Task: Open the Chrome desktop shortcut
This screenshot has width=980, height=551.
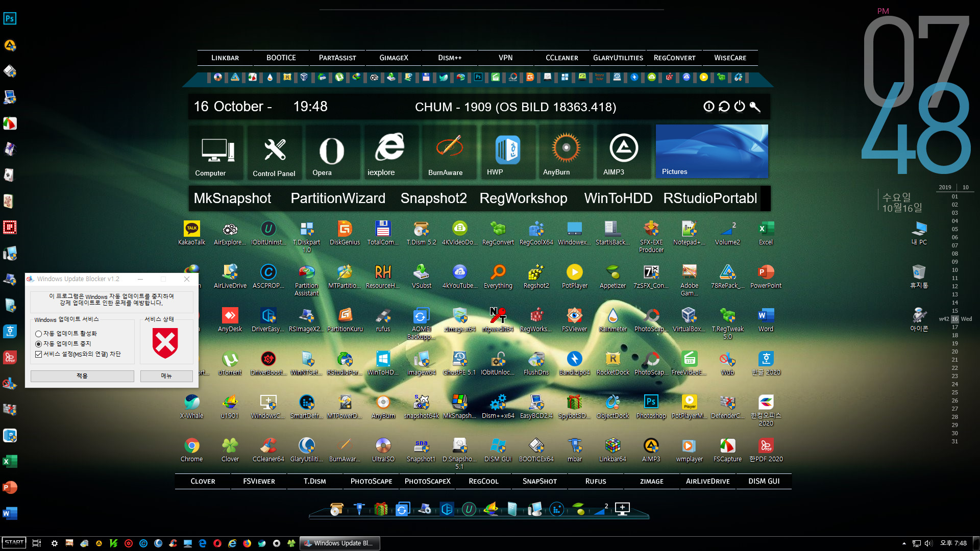Action: click(191, 449)
